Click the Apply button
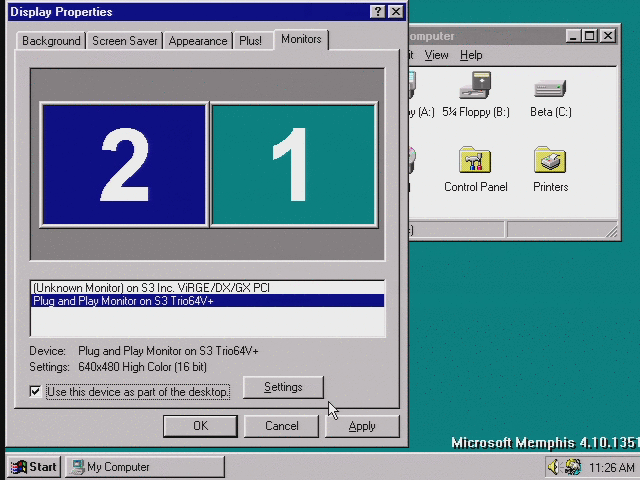This screenshot has width=640, height=480. (x=362, y=426)
